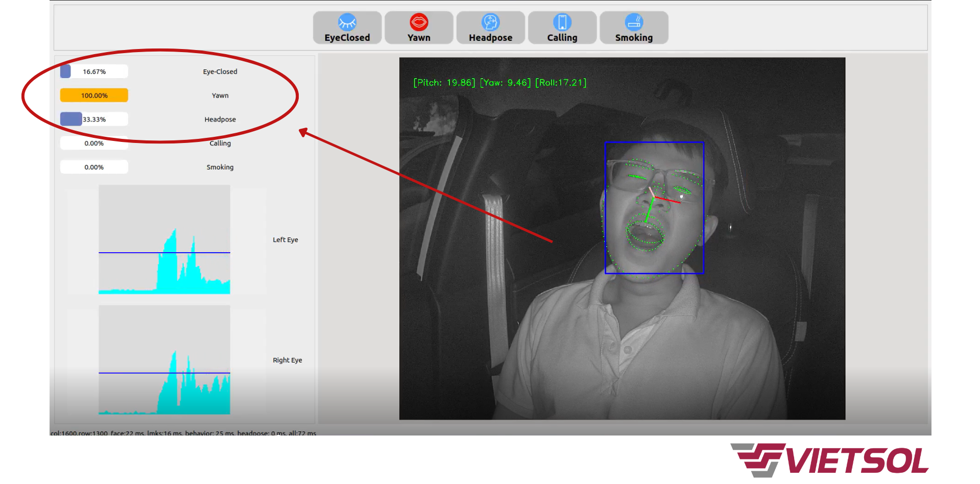Click the red Yawn lips icon

tap(419, 22)
